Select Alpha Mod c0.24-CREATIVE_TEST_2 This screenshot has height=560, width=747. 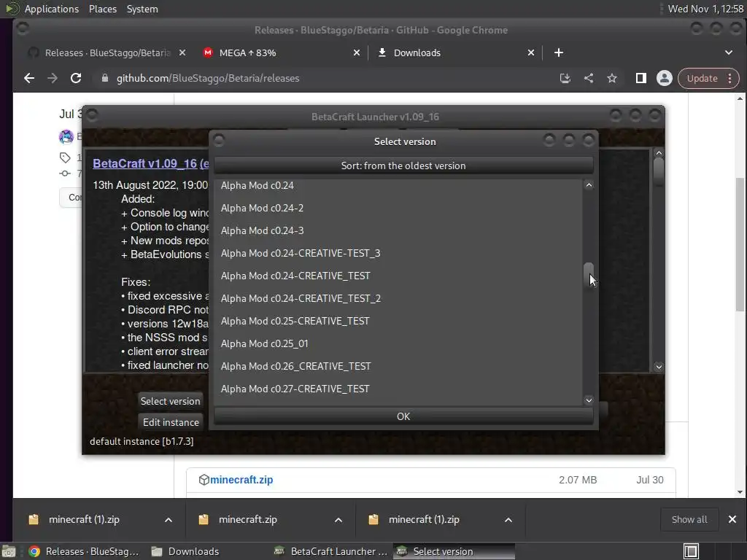[x=398, y=298]
